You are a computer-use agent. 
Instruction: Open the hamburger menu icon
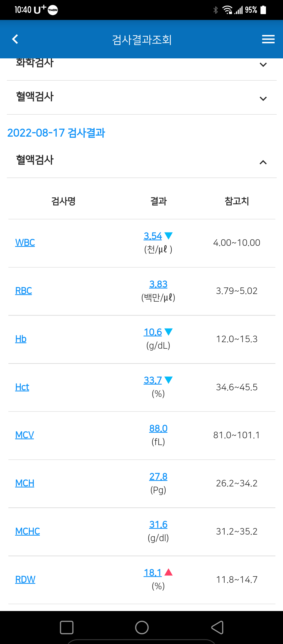(x=268, y=39)
